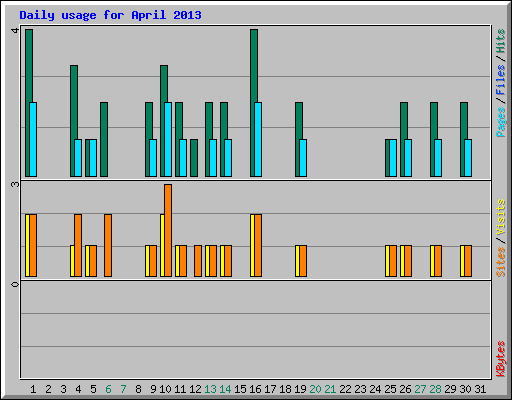This screenshot has width=512, height=400.
Task: Click day label '24' on the x-axis
Action: pos(375,389)
